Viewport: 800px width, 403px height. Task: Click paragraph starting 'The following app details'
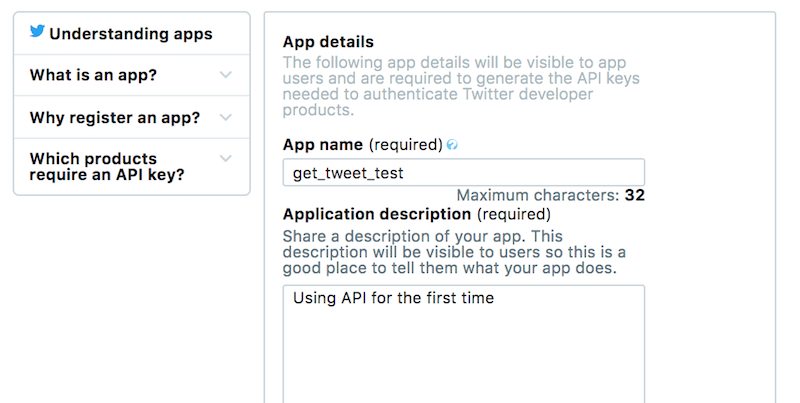[x=461, y=86]
